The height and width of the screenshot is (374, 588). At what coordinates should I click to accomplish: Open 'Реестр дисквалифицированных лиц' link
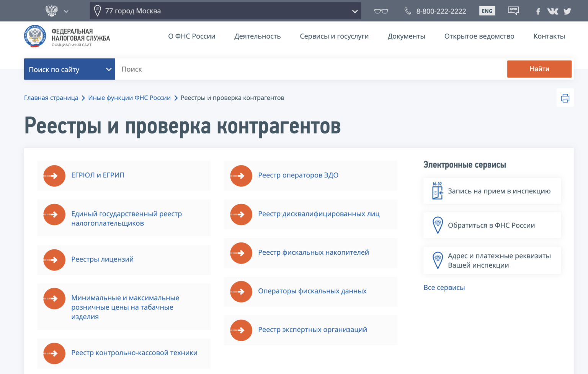[319, 214]
